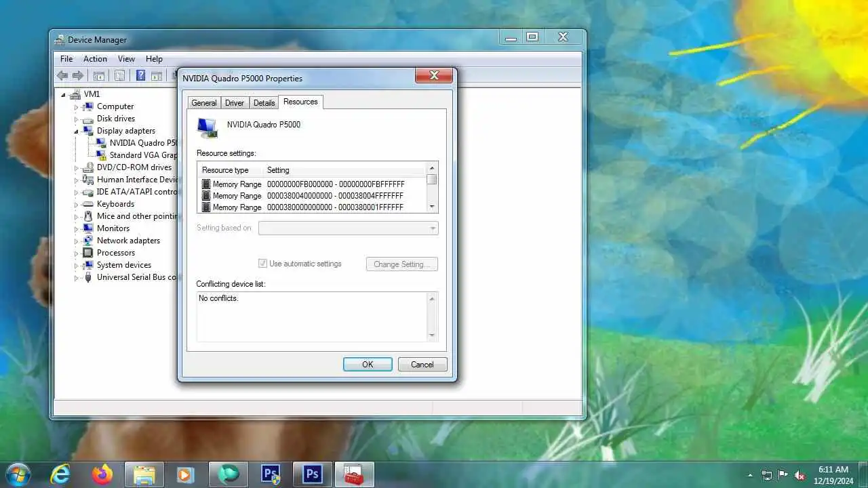Open the Action Center flag tray icon
The height and width of the screenshot is (488, 868).
pos(783,475)
